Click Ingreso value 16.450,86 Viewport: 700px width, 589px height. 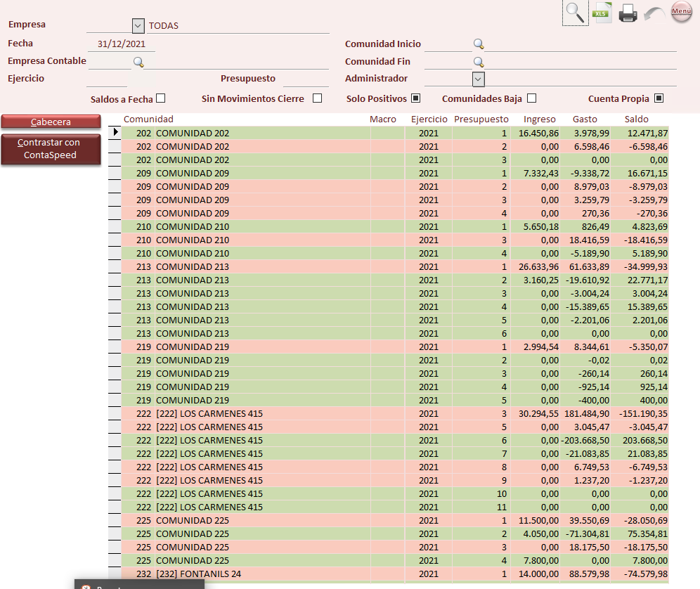pos(538,133)
